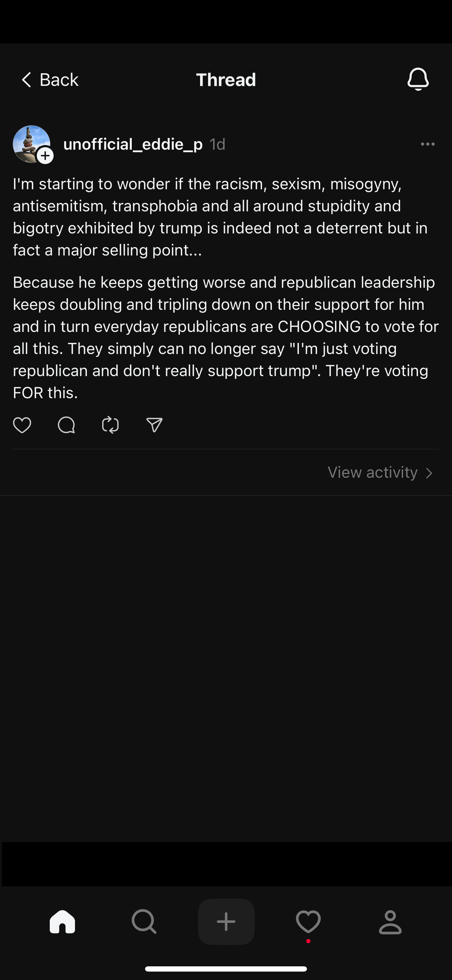Screen dimensions: 452x980
Task: Open the three-dot more options menu
Action: 428,144
